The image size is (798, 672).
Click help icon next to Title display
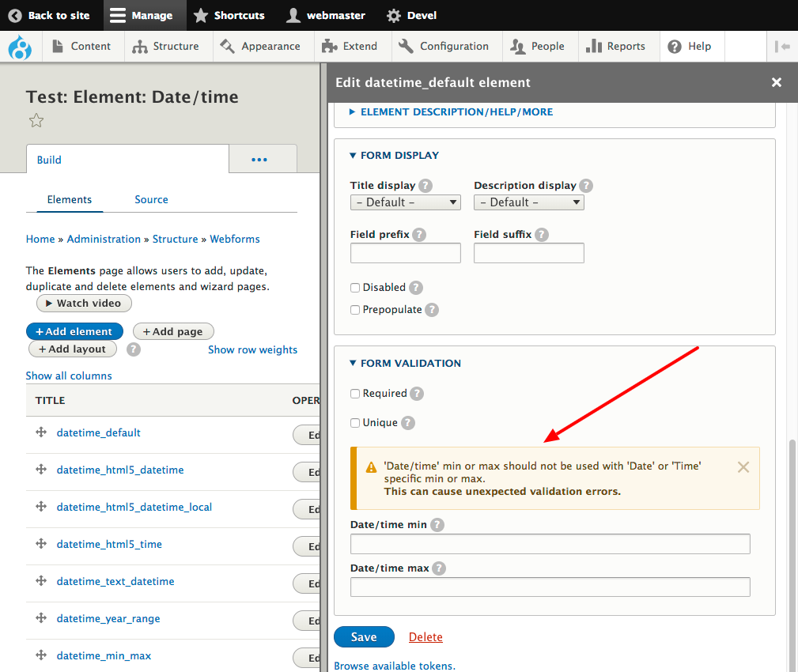425,186
